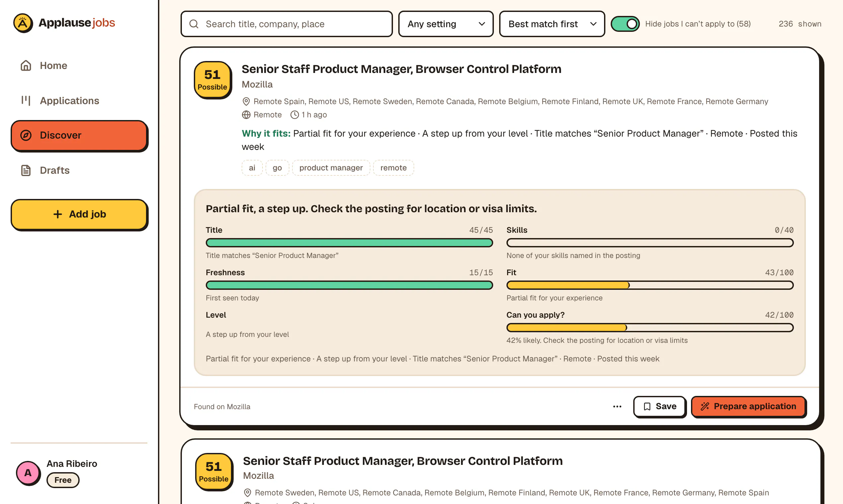Click the first card's Remote Spain locations line

click(510, 101)
